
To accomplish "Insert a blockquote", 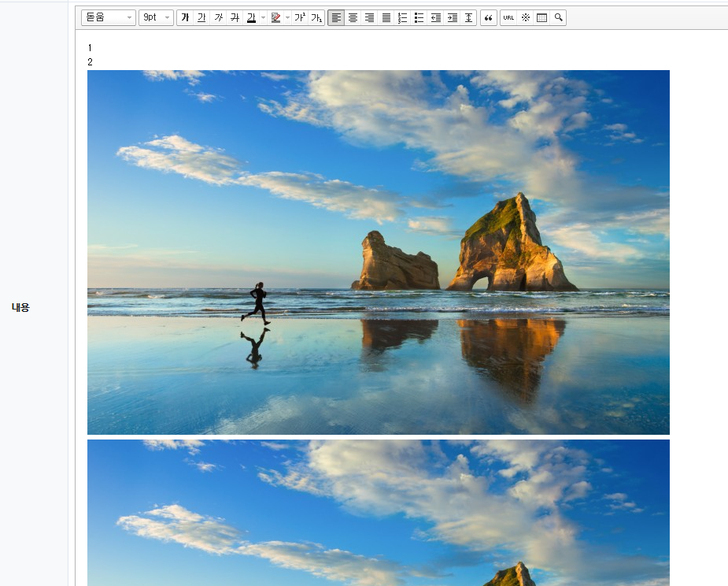I will 489,17.
